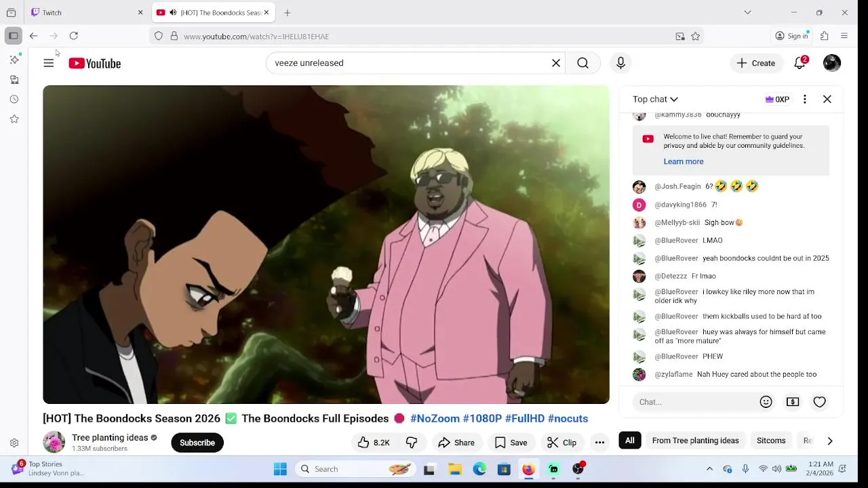The width and height of the screenshot is (868, 488).
Task: Show site security padlock info
Action: coord(174,37)
